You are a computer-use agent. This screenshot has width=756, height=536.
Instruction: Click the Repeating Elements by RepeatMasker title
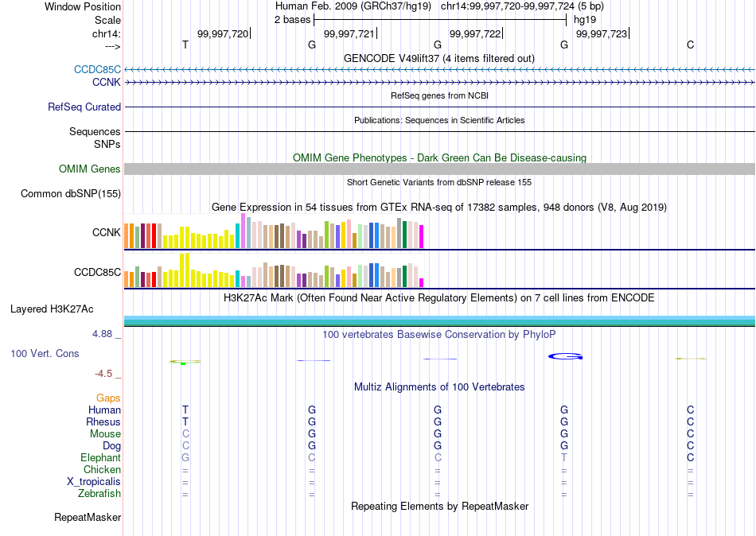(x=440, y=506)
